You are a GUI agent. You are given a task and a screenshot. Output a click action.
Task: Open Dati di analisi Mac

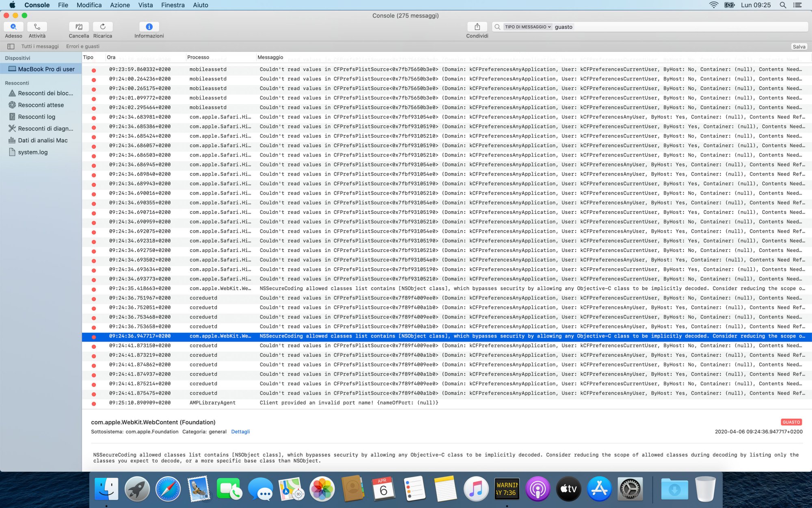pyautogui.click(x=38, y=140)
